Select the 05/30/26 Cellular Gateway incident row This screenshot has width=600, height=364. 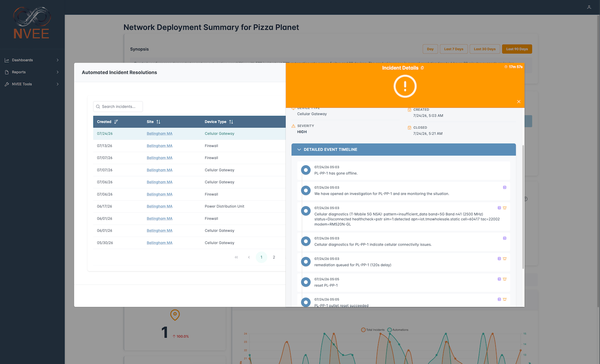click(189, 243)
